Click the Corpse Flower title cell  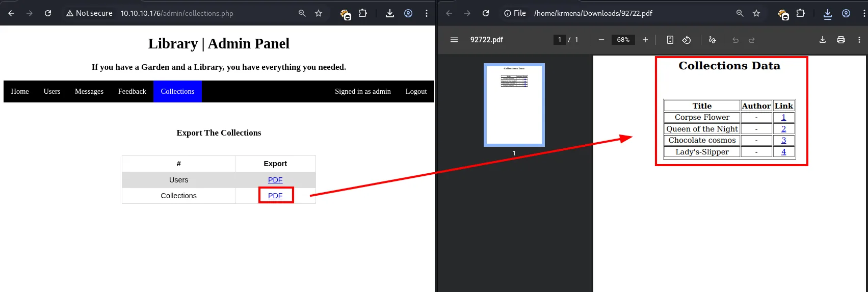(702, 117)
